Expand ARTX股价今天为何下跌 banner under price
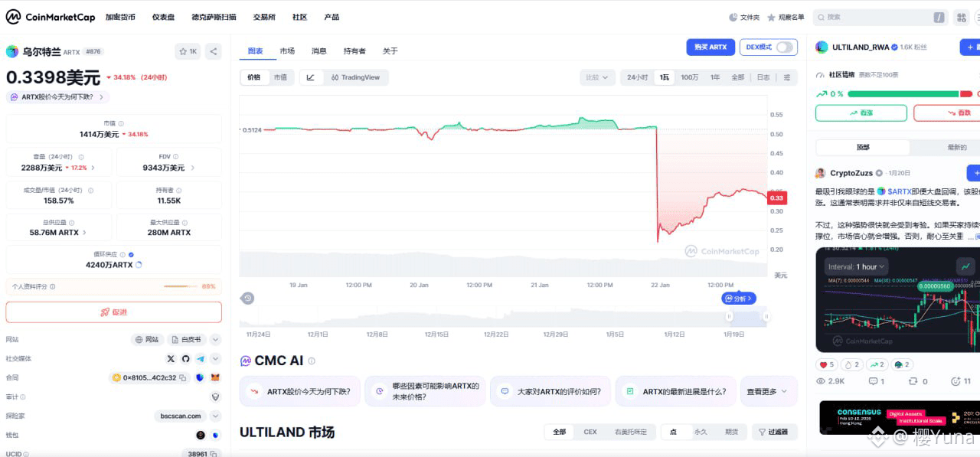The image size is (980, 457). coord(58,97)
